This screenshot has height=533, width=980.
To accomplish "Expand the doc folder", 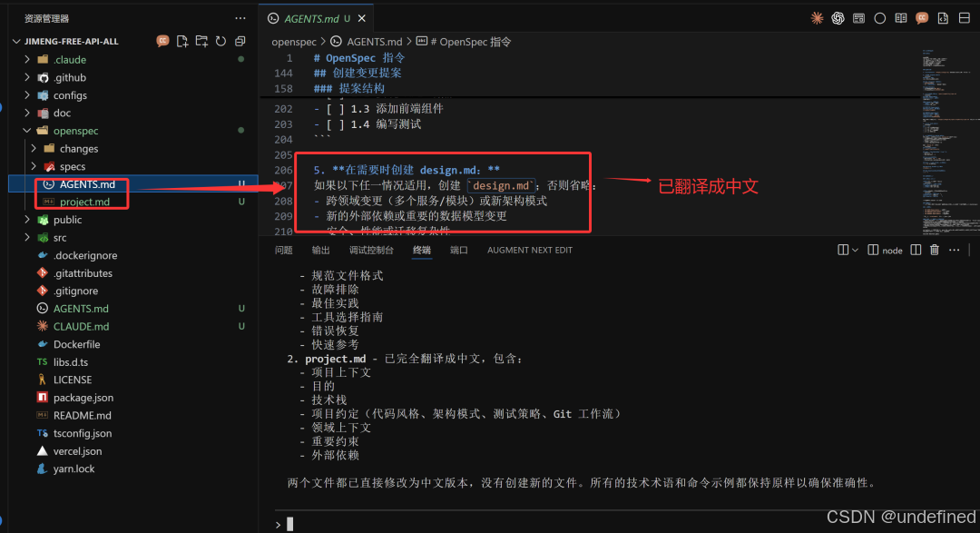I will point(27,114).
